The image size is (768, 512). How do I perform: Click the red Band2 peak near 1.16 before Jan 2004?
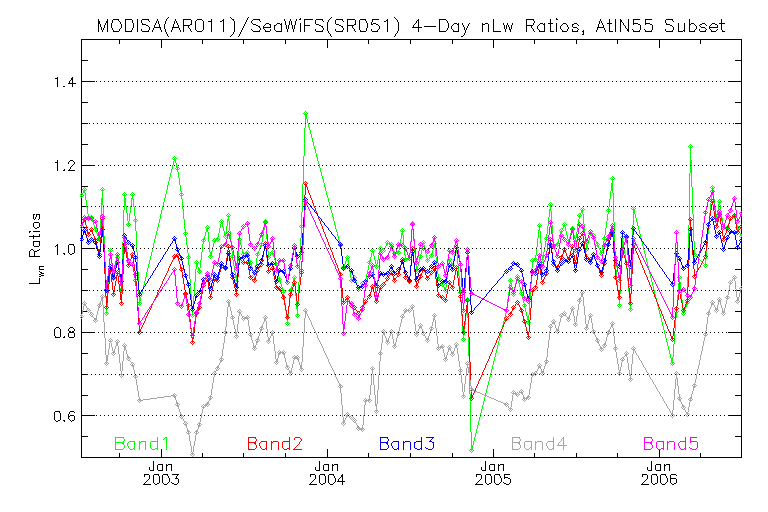[x=306, y=184]
